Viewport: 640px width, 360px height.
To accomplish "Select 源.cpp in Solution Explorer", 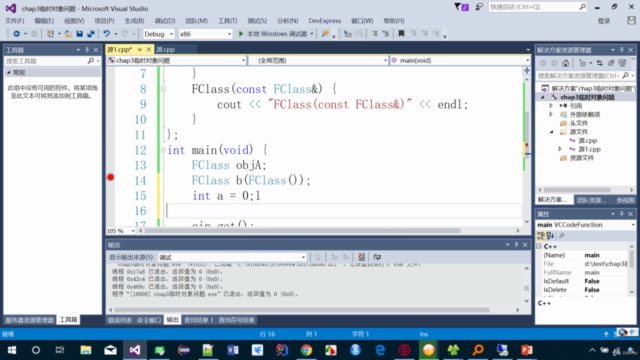I will pyautogui.click(x=587, y=140).
